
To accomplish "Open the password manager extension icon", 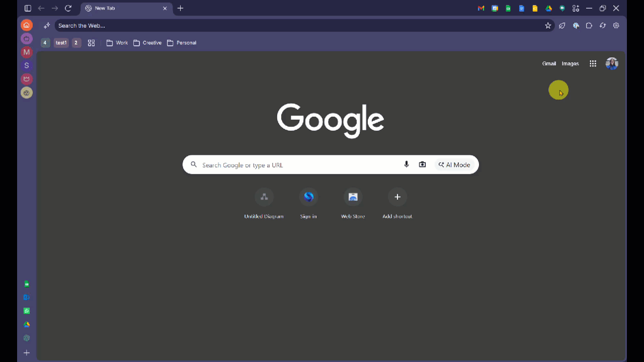I will point(576,26).
